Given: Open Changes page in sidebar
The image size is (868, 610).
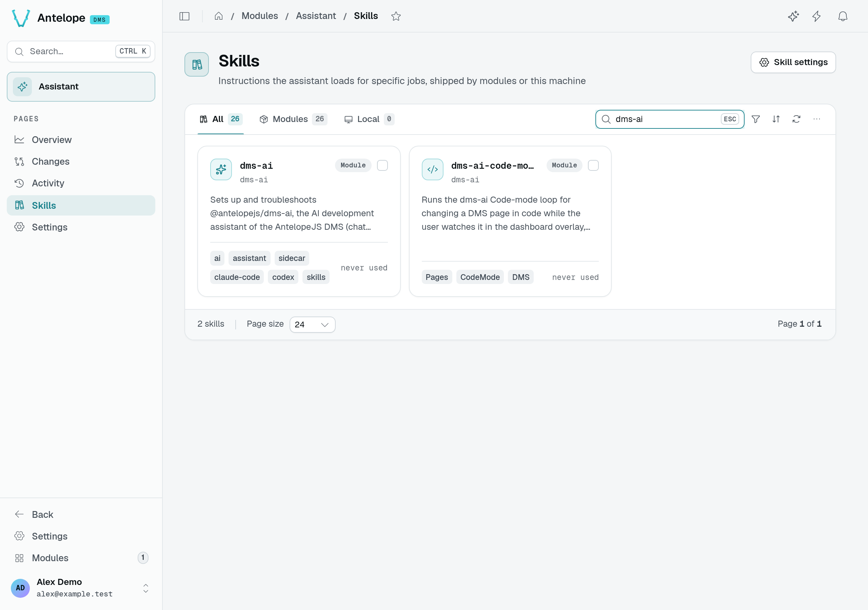Looking at the screenshot, I should coord(81,161).
